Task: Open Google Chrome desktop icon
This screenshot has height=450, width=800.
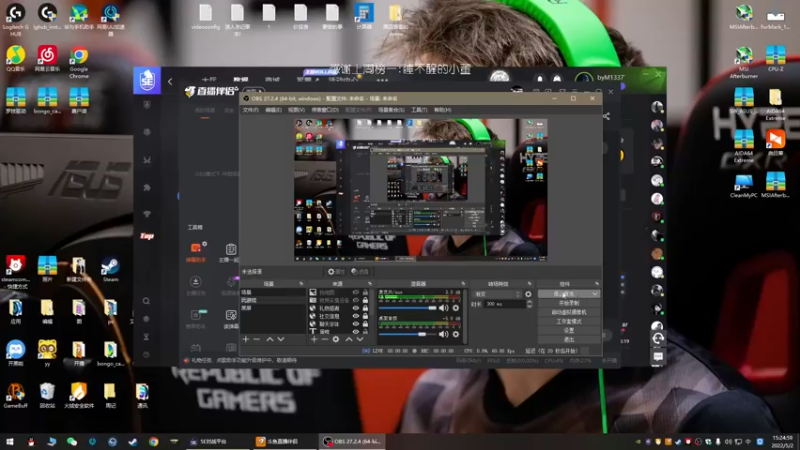Action: (79, 63)
